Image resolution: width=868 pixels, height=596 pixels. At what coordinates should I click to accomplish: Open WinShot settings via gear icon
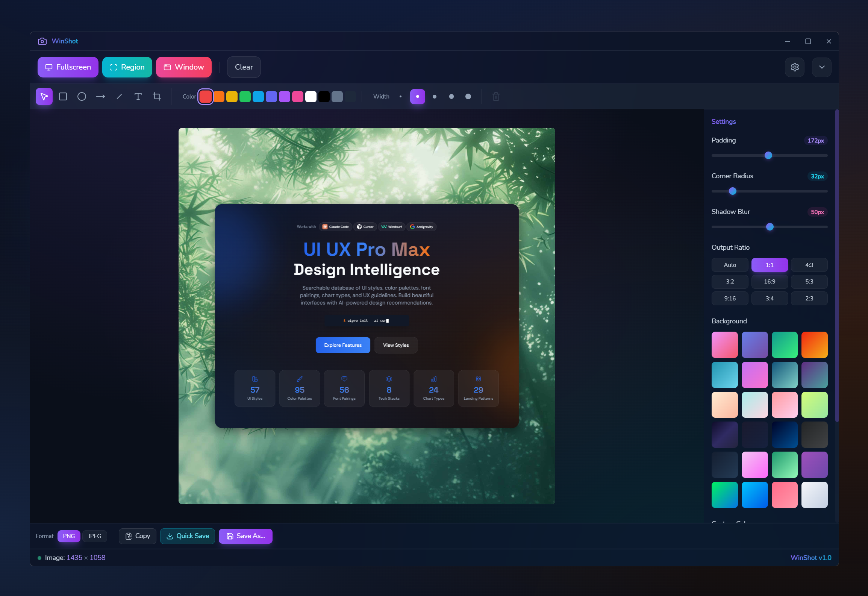point(795,67)
